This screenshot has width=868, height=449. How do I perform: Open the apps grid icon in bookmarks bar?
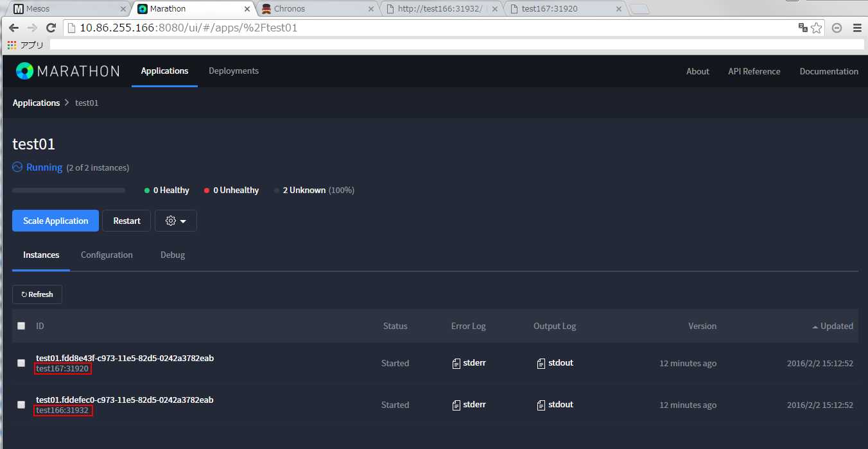click(12, 45)
